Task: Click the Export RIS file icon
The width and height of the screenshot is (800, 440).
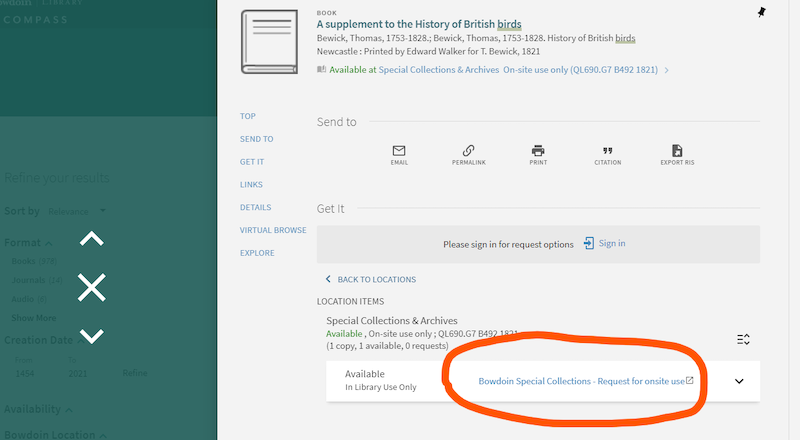Action: (677, 151)
